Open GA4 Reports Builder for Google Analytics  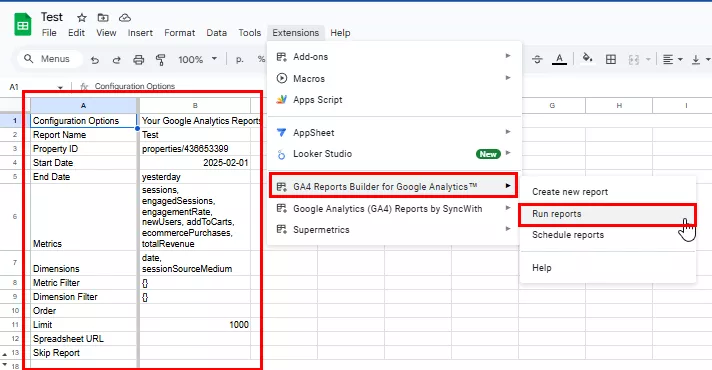(x=393, y=186)
